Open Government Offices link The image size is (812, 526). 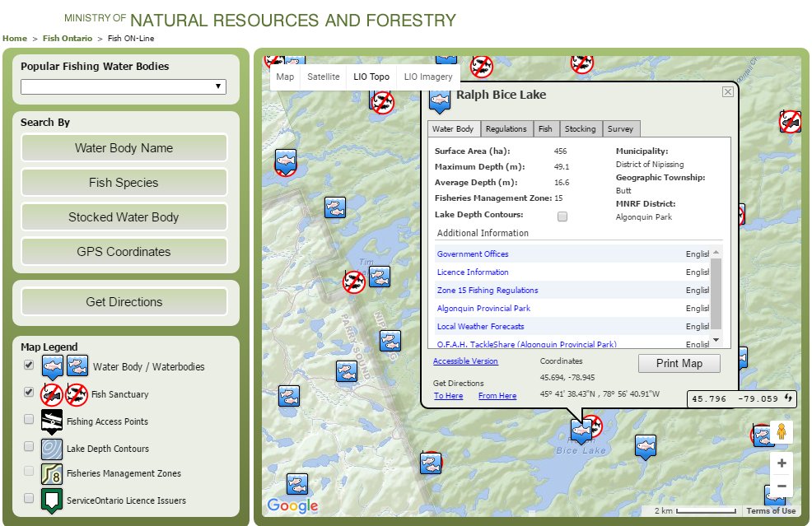473,254
